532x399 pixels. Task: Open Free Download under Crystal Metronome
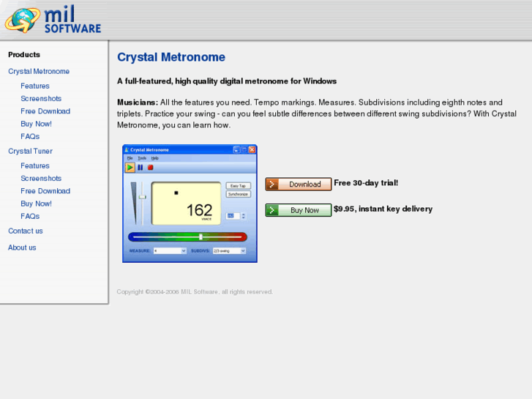click(45, 111)
